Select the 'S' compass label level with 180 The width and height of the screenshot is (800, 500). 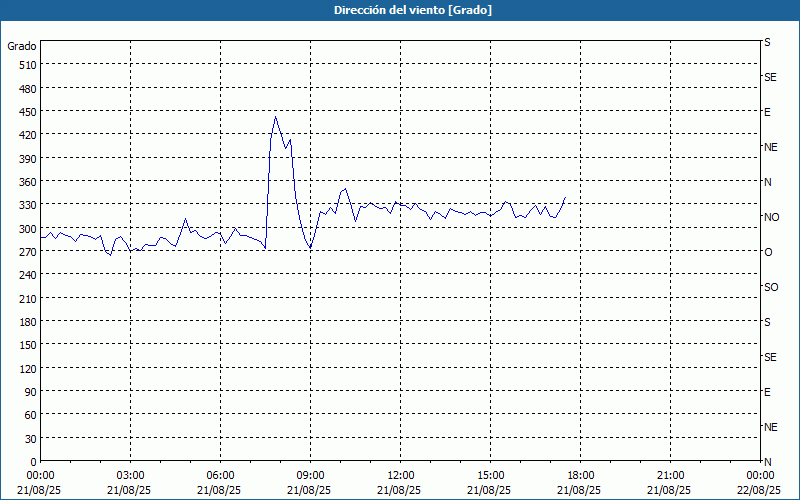coord(767,322)
